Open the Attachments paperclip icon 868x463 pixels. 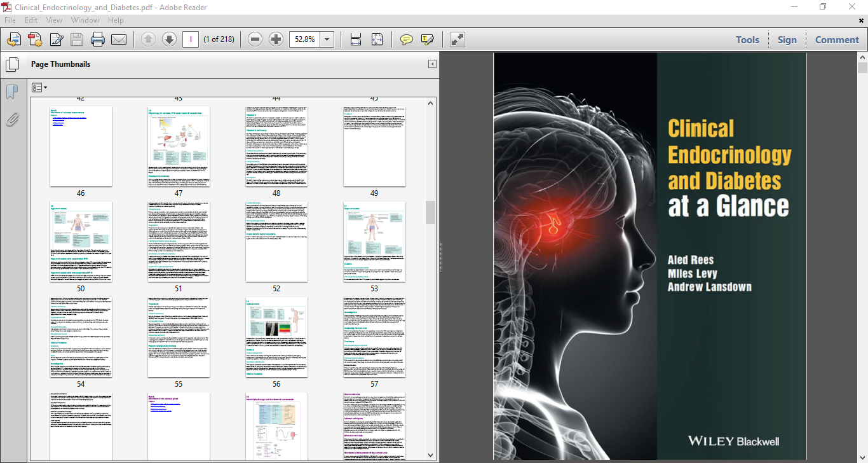point(12,119)
